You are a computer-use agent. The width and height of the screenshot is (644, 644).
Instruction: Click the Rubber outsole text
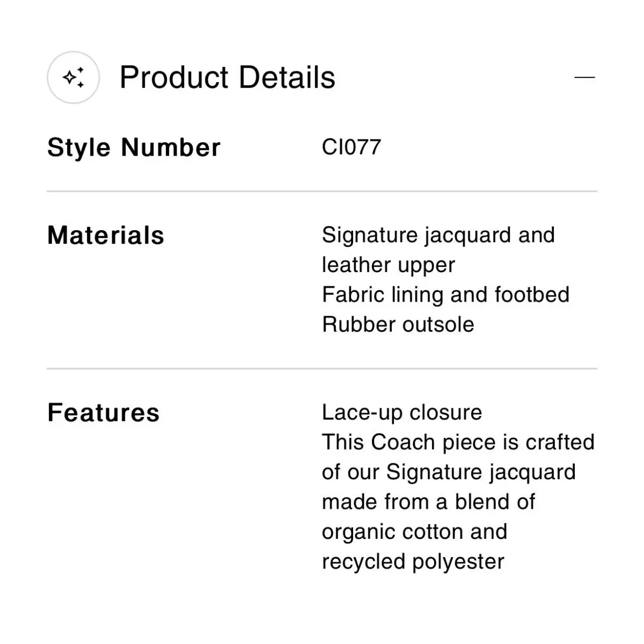(x=398, y=324)
